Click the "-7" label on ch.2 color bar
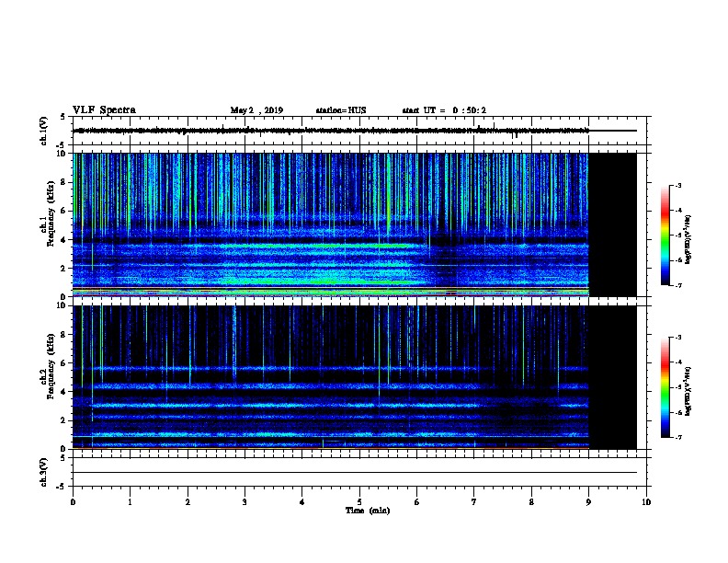 coord(678,437)
